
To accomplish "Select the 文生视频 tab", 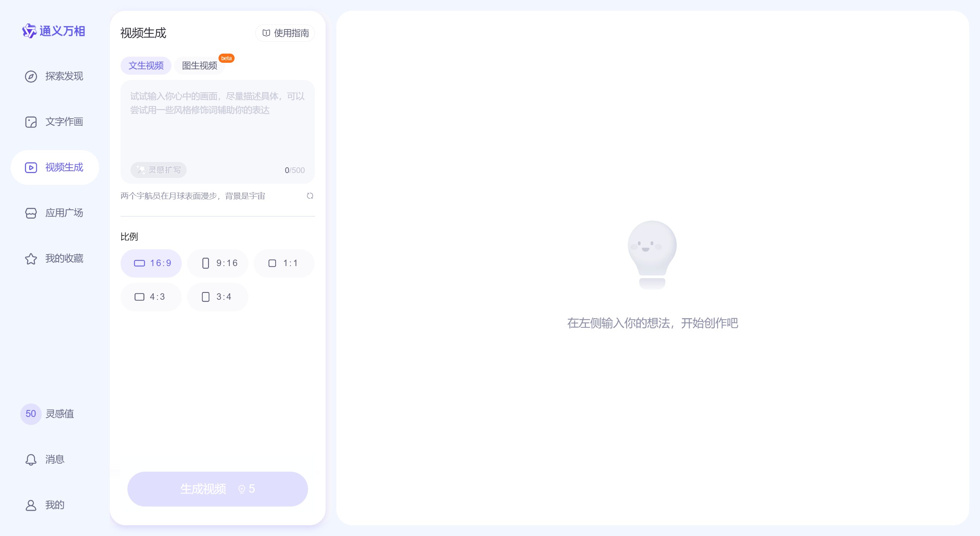I will pos(145,65).
